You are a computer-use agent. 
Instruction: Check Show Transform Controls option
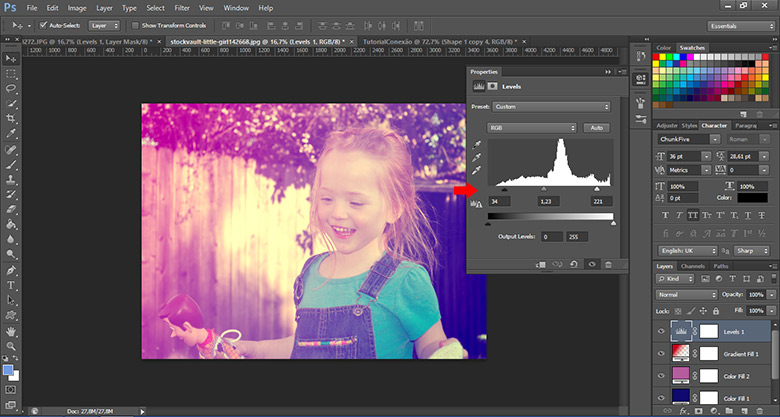(136, 25)
